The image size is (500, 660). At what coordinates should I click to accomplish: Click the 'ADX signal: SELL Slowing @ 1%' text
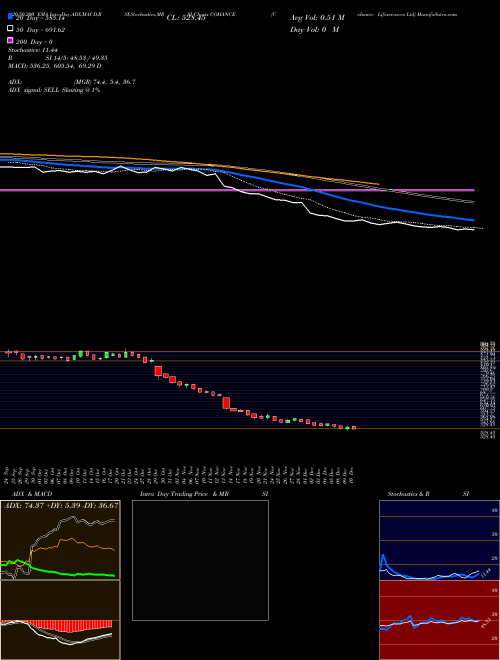click(54, 90)
